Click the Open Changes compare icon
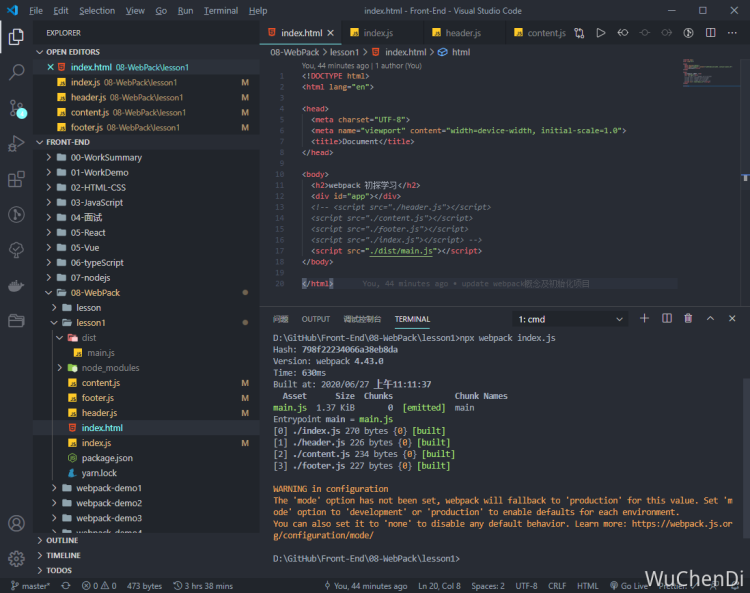Screen dimensions: 750x593 [579, 33]
